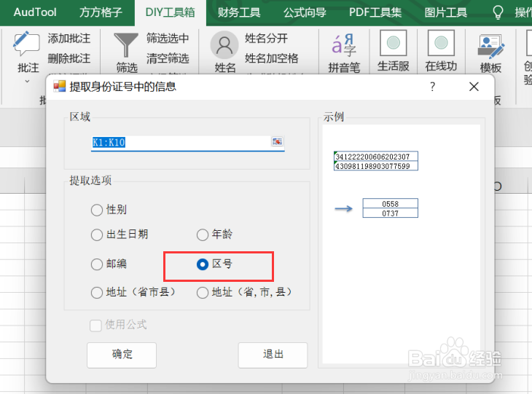Select the 区号 radio option
Screen dimensions: 532x394
coord(203,264)
